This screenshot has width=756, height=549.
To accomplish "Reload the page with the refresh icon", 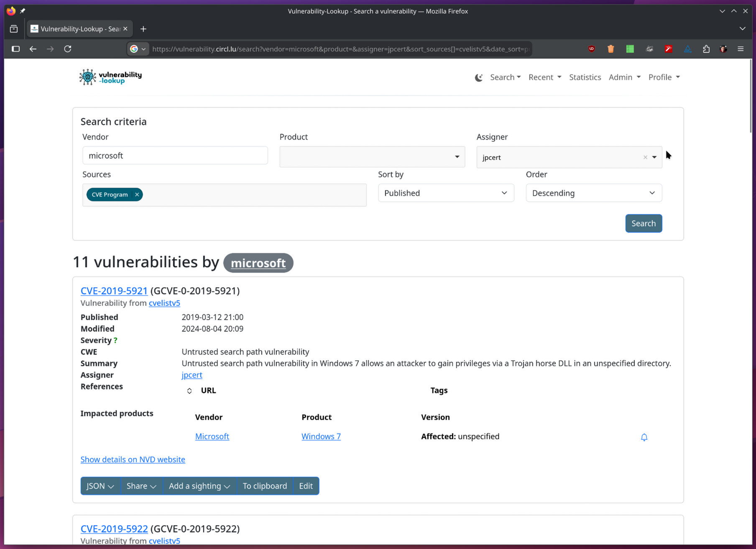I will point(68,49).
